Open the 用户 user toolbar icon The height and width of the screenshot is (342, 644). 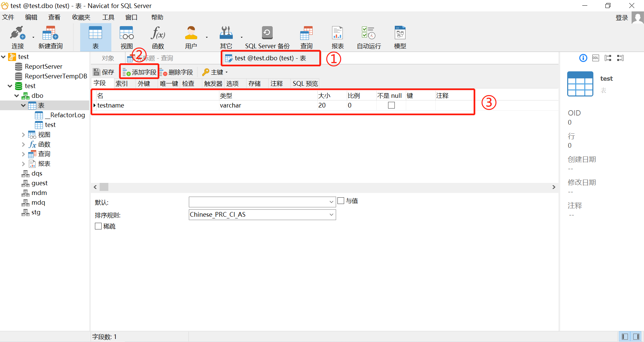point(191,38)
